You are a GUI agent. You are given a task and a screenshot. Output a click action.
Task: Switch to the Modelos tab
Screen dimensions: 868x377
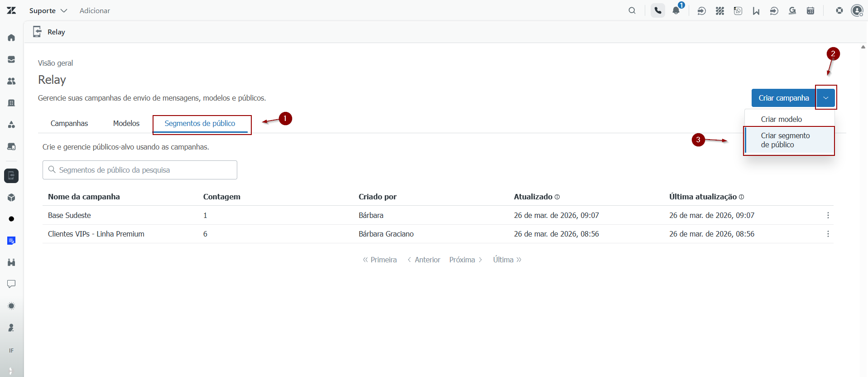tap(126, 123)
